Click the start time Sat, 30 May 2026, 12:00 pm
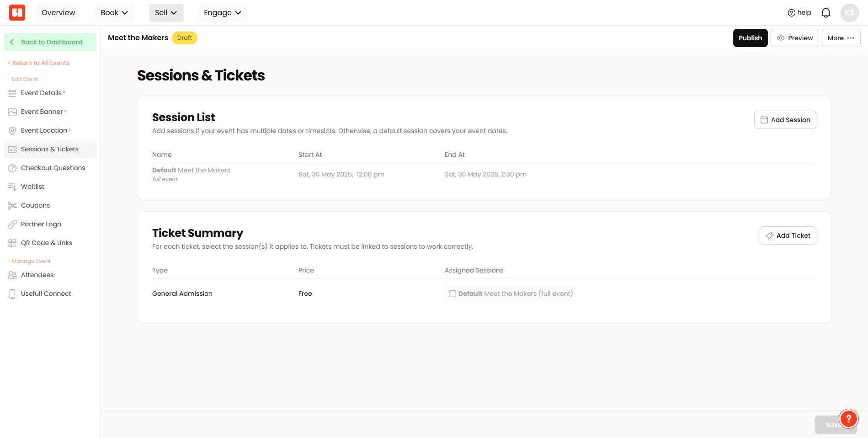This screenshot has height=438, width=868. (x=341, y=174)
